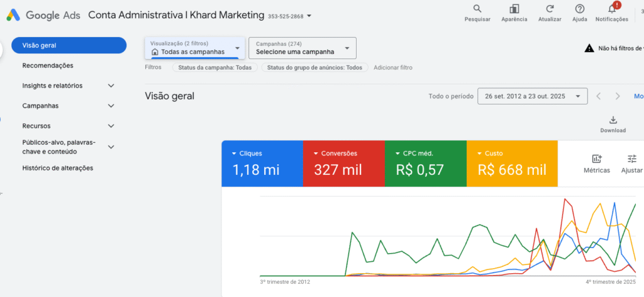644x297 pixels.
Task: Open the Notificações bell icon
Action: click(611, 9)
